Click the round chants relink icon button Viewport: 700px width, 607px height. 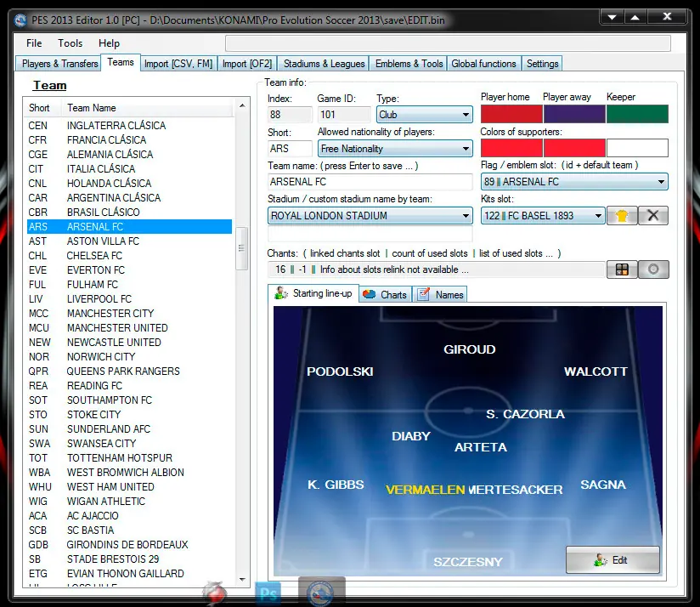(x=653, y=269)
